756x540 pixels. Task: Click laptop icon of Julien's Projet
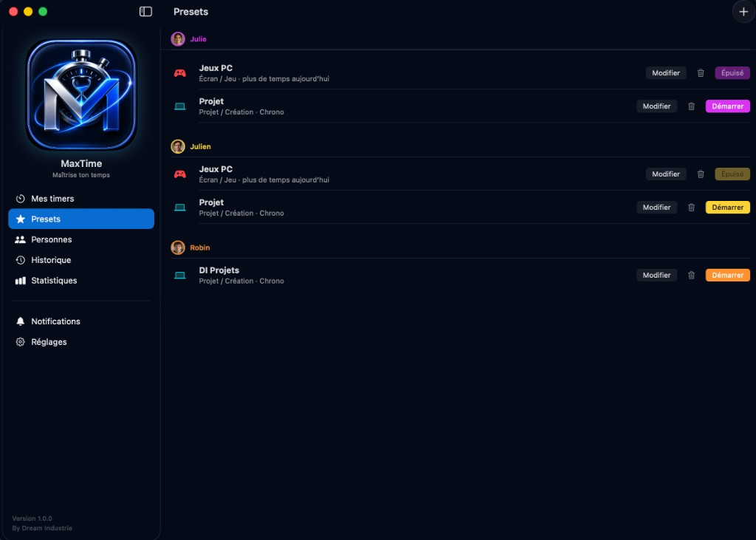point(180,208)
